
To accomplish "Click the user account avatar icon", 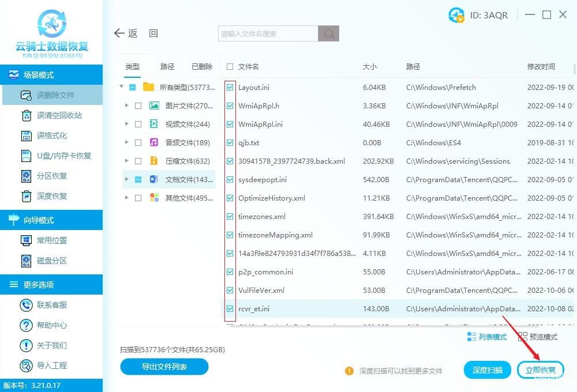I will click(456, 15).
